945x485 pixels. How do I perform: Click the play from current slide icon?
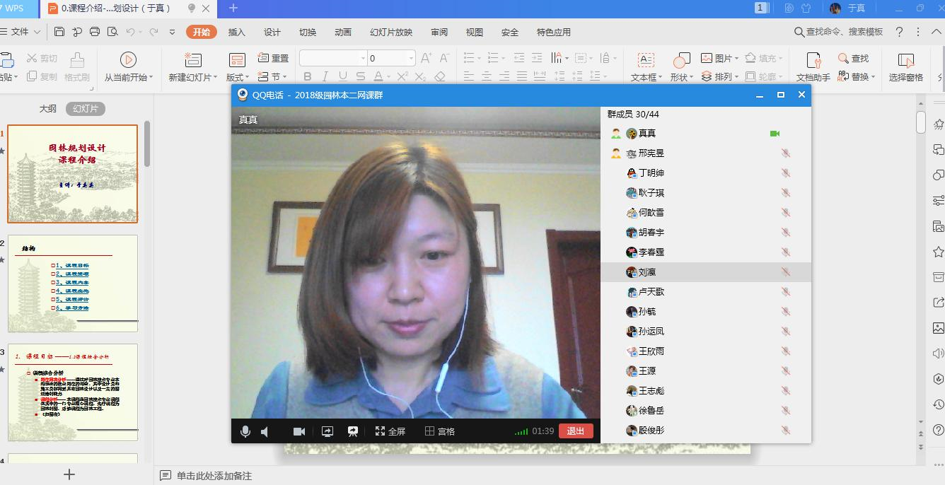click(128, 60)
